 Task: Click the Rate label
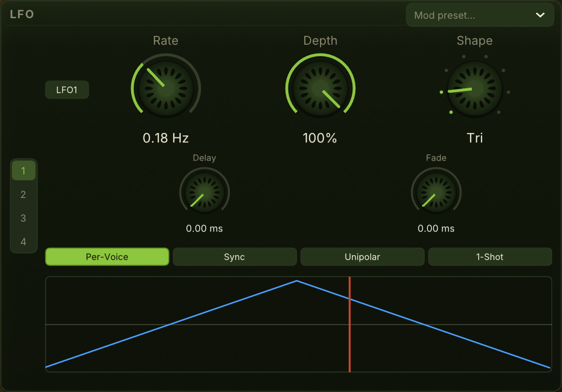(x=166, y=40)
